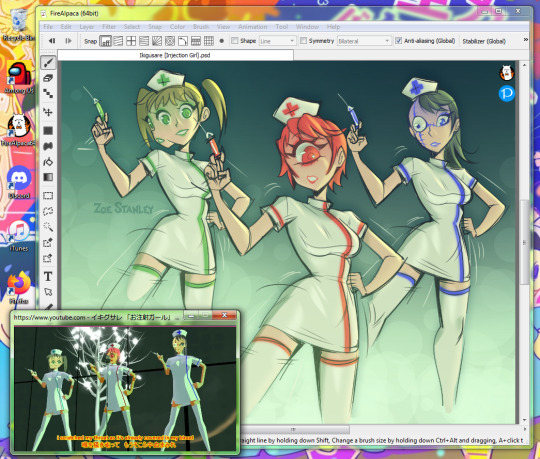Open the iTunes desktop shortcut

click(19, 236)
